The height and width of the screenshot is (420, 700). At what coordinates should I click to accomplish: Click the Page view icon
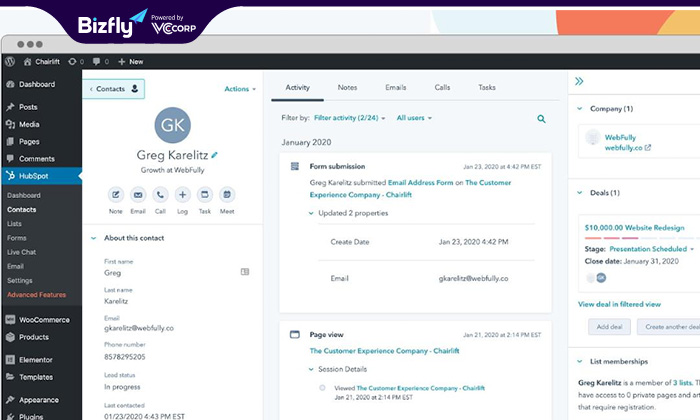click(x=295, y=334)
